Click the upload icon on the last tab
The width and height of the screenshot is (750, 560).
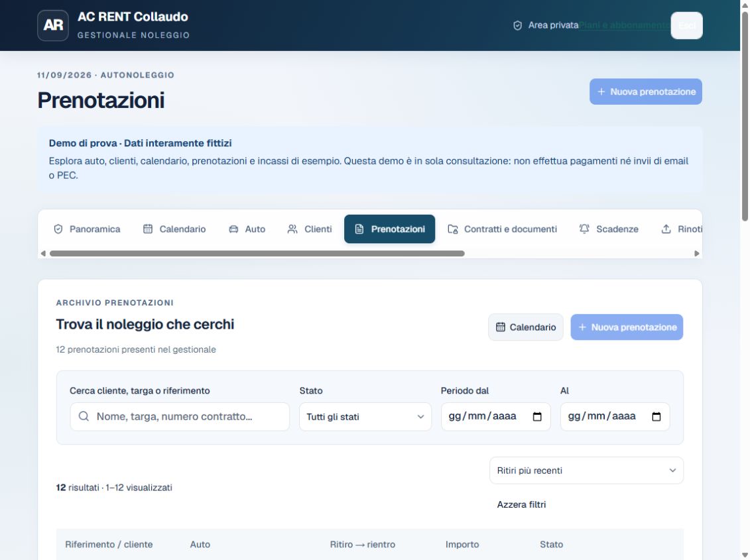click(x=666, y=229)
